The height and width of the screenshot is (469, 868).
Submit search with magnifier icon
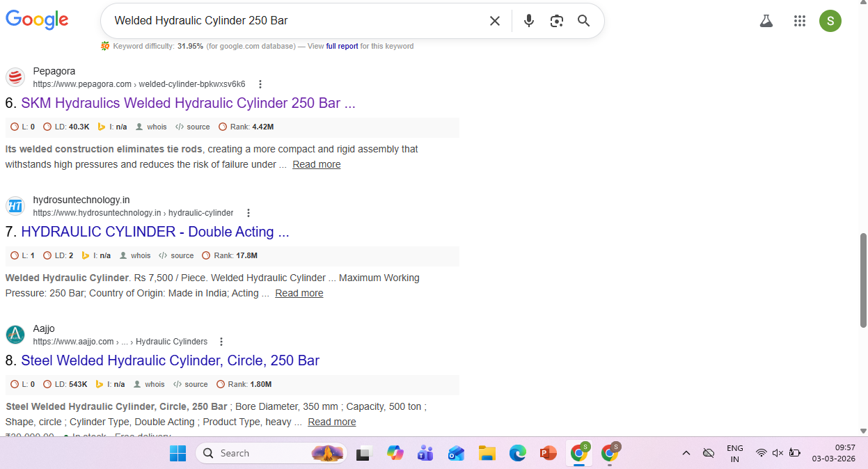(x=584, y=21)
